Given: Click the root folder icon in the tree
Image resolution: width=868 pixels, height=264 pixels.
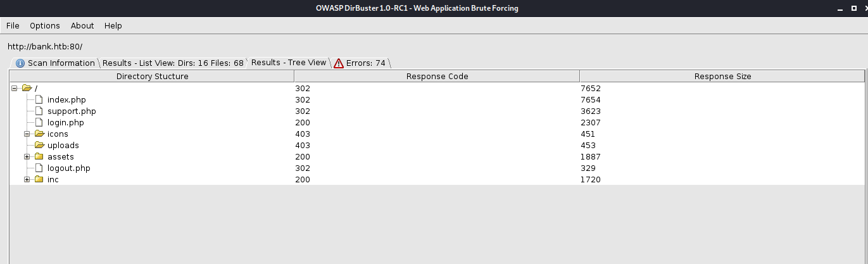Looking at the screenshot, I should tap(27, 89).
